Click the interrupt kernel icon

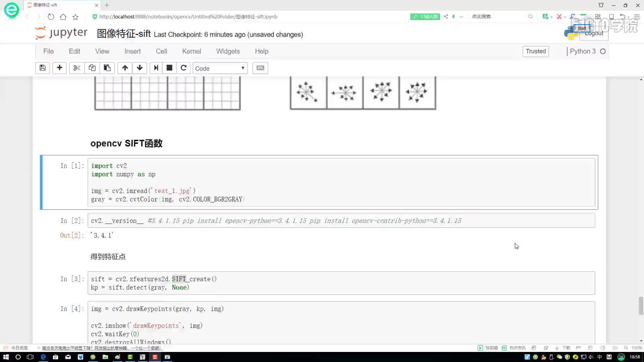pyautogui.click(x=169, y=68)
